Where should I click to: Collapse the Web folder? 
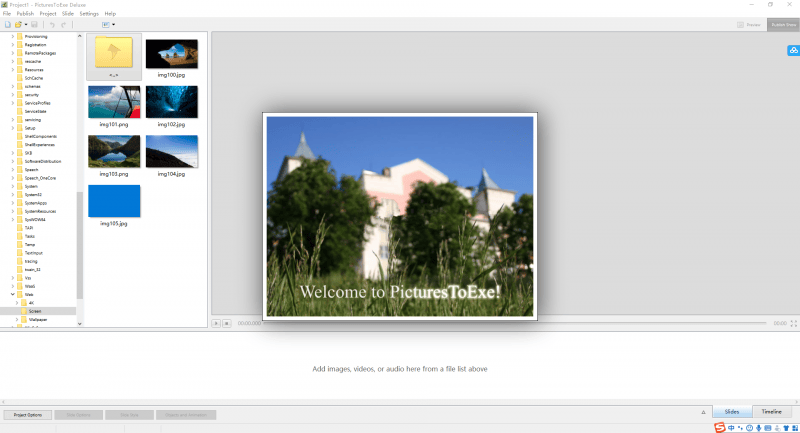(x=13, y=294)
